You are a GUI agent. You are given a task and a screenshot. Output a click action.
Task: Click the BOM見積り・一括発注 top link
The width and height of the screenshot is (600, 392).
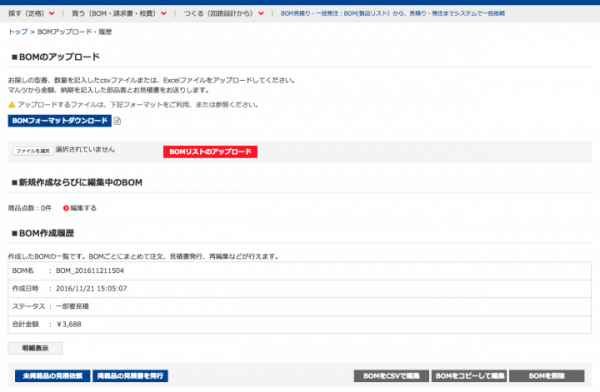coord(393,13)
